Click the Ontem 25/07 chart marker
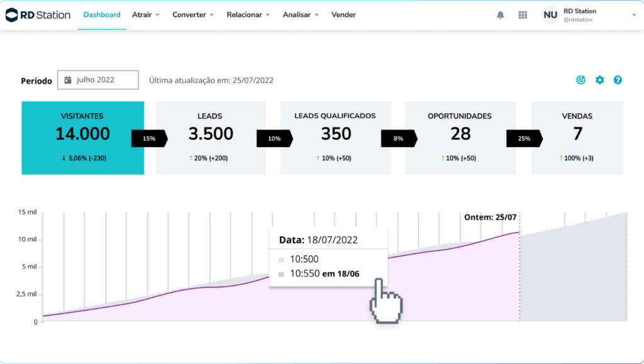Screen dimensions: 644x364 tap(491, 217)
